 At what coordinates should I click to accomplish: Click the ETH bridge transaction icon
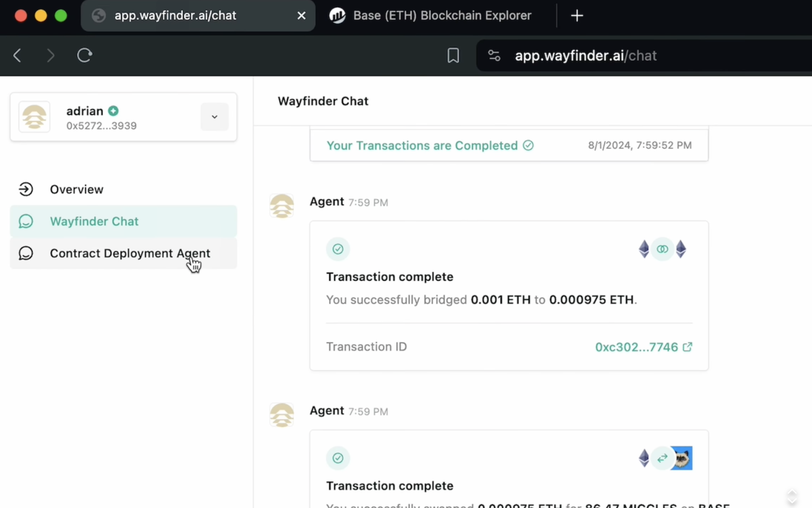(662, 248)
